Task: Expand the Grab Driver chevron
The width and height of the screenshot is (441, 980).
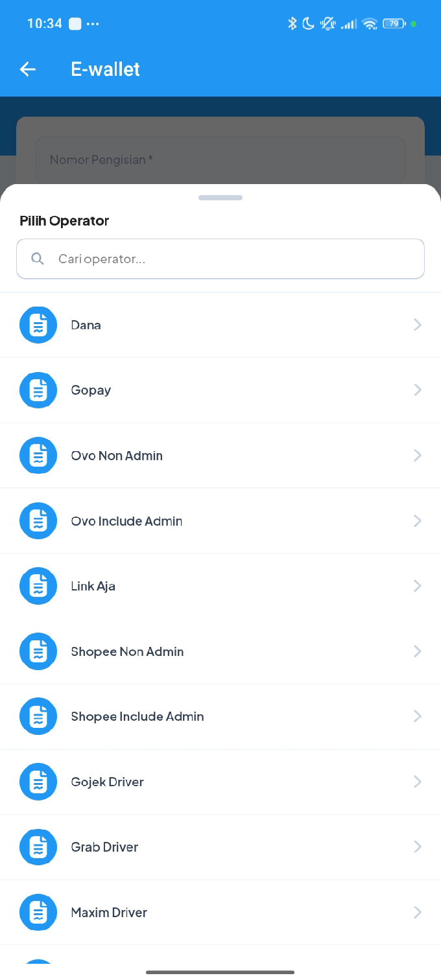Action: point(418,846)
